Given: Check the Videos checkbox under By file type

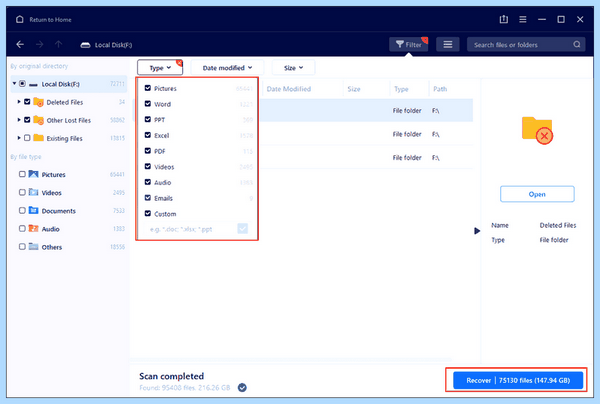Looking at the screenshot, I should tap(22, 192).
